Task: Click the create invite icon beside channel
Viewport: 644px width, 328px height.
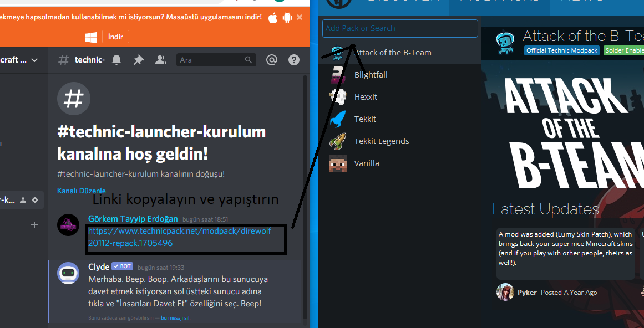Action: click(x=24, y=199)
